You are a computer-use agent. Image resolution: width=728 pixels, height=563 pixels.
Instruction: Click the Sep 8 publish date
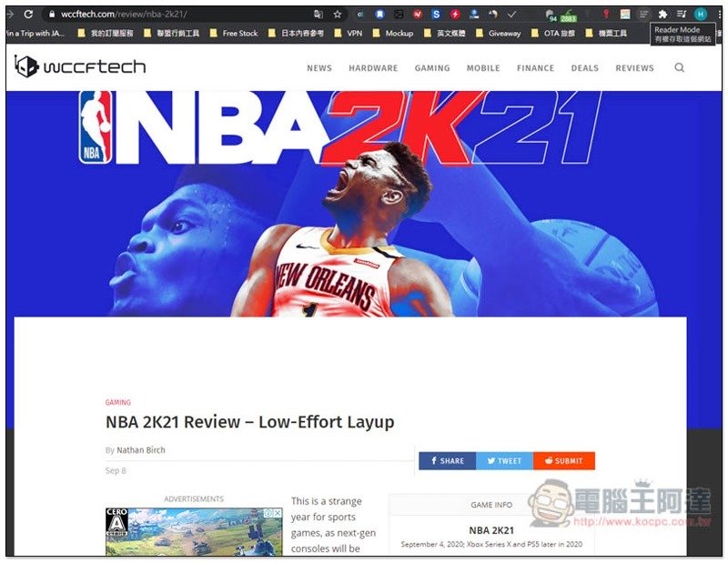[x=116, y=470]
